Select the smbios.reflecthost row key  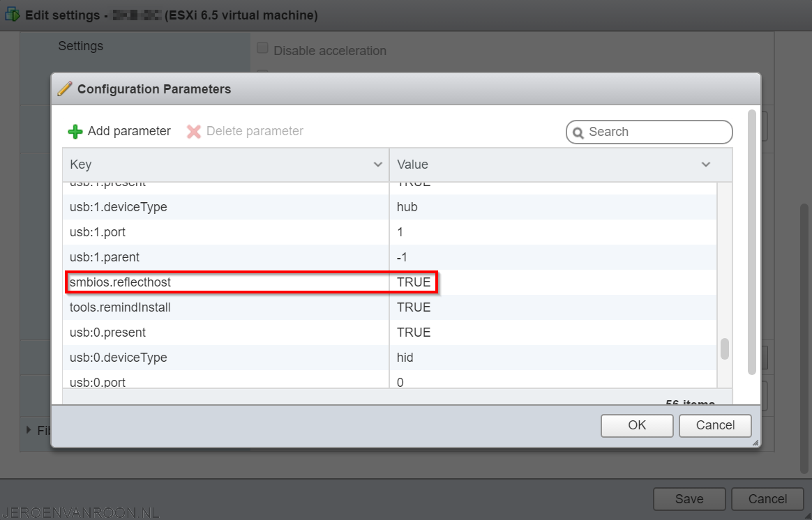(120, 282)
